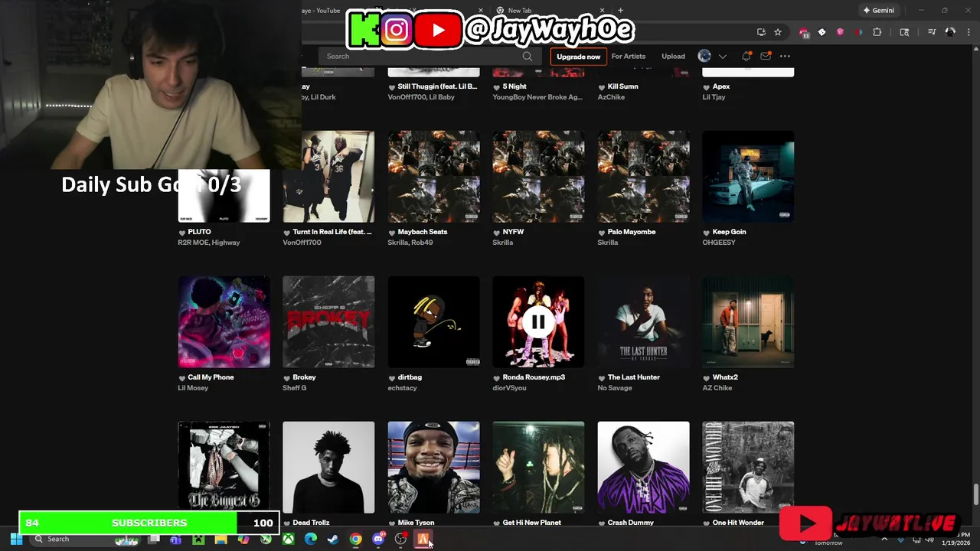Open the For Artists link
This screenshot has height=551, width=980.
coord(628,56)
